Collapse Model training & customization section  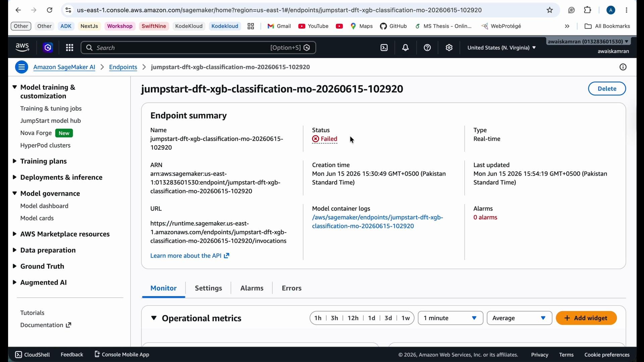(15, 87)
